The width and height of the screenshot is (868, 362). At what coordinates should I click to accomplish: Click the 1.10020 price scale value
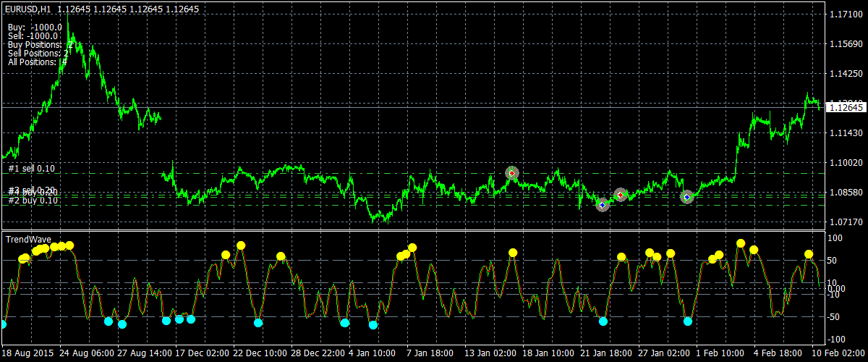[x=845, y=163]
